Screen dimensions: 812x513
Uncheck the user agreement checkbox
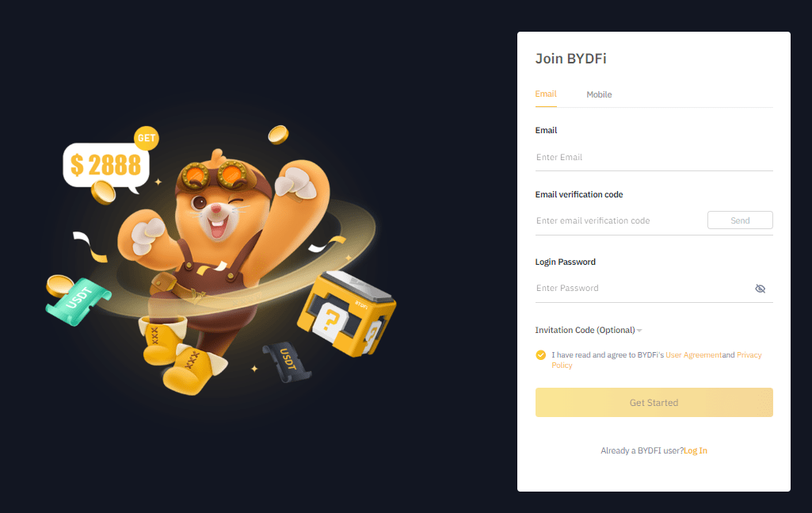coord(540,355)
